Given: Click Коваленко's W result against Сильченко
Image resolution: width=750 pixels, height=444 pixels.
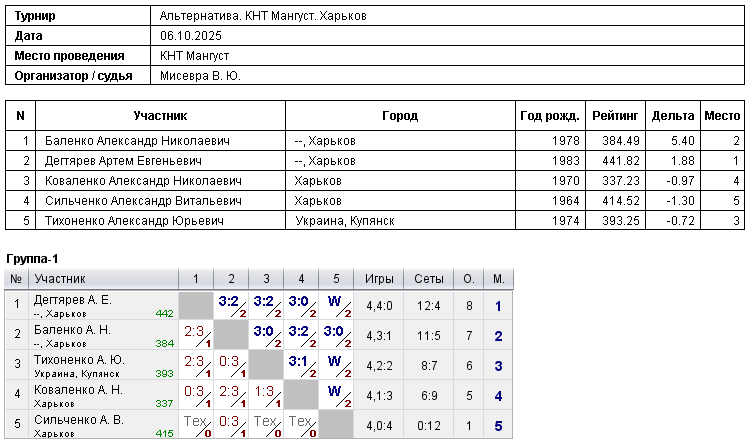Looking at the screenshot, I should (x=336, y=395).
